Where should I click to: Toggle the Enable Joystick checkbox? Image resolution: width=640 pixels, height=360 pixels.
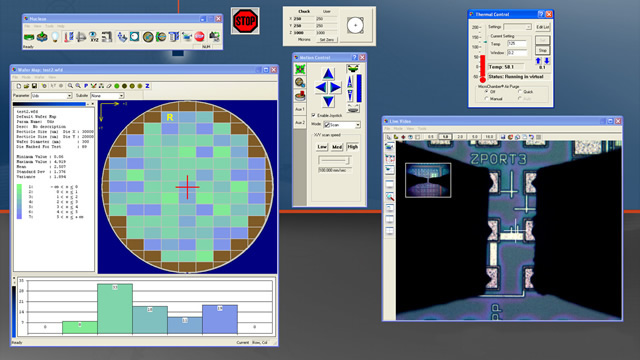click(313, 116)
